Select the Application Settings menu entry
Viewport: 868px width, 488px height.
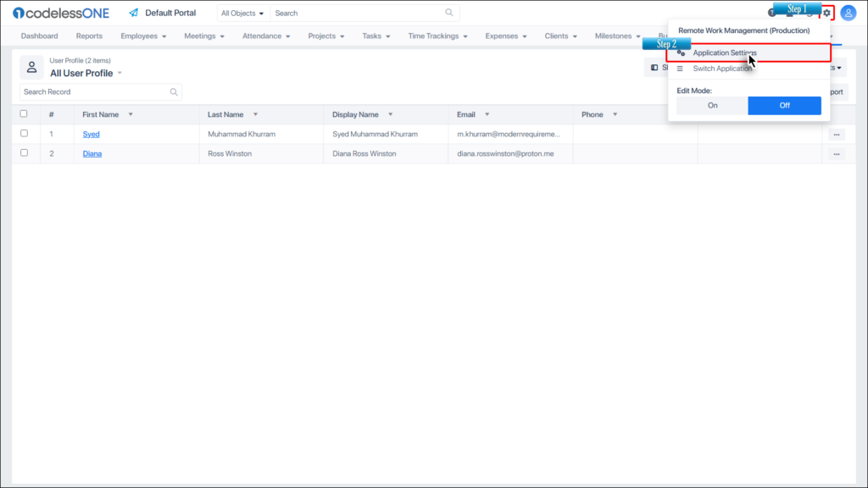[x=748, y=53]
